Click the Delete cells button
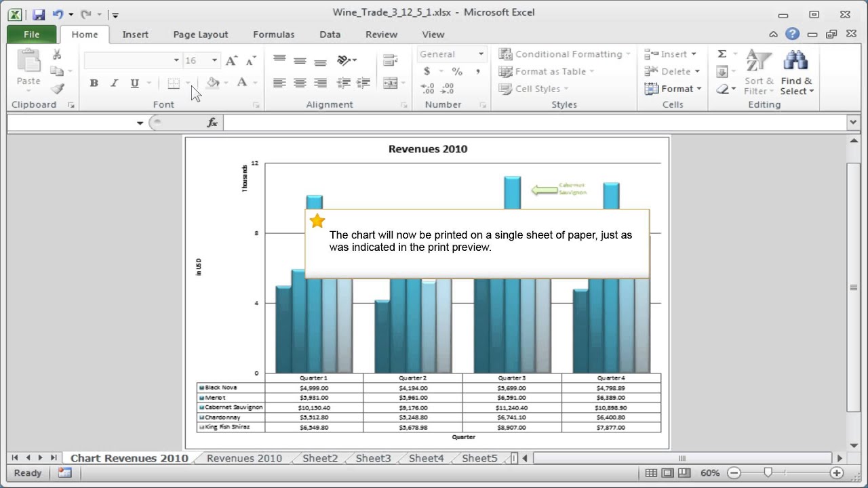The image size is (868, 488). [673, 71]
